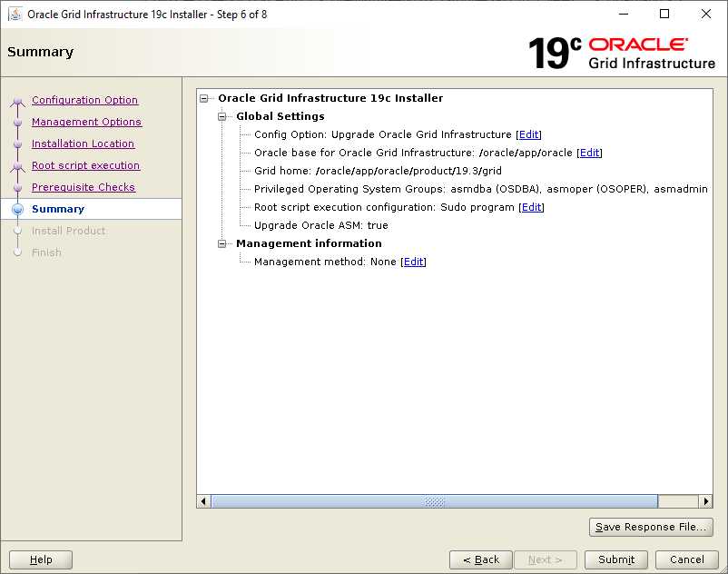Minimize the installer window
This screenshot has height=574, width=728.
624,14
